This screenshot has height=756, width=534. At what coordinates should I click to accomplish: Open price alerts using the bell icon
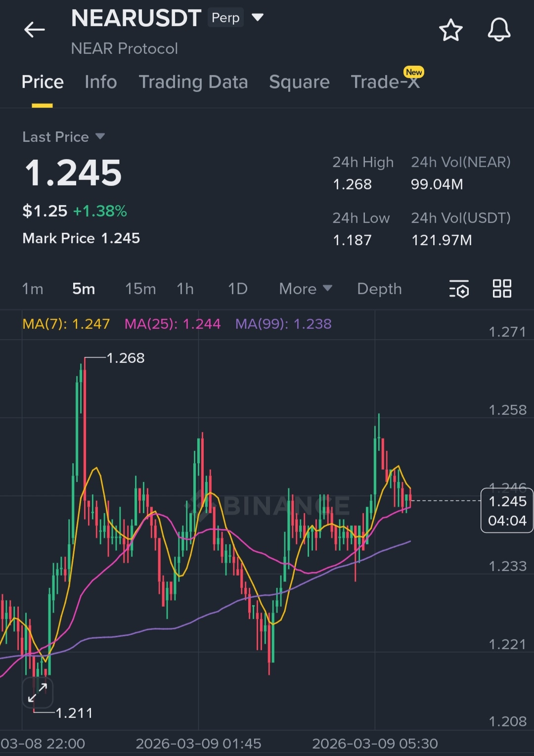click(499, 30)
